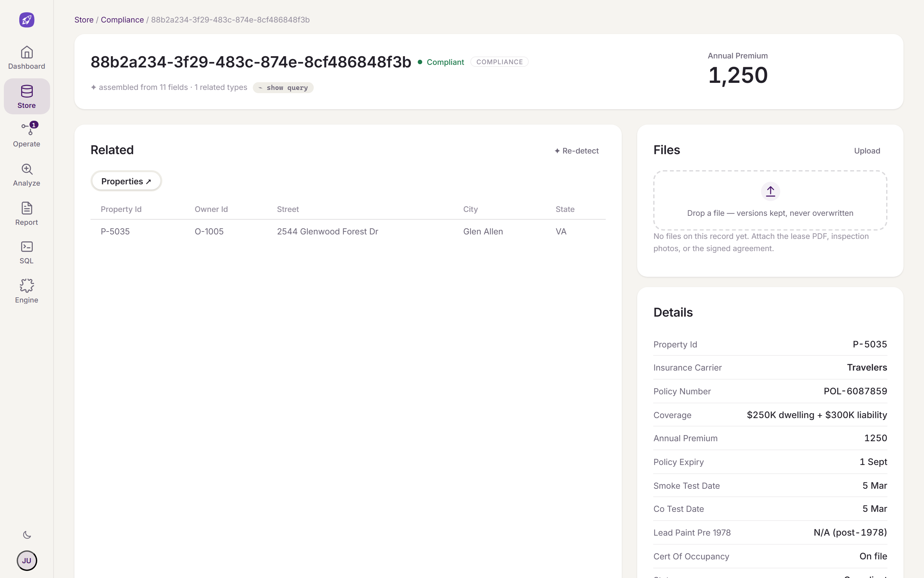
Task: Click the 1 Sept policy expiry value
Action: click(873, 462)
